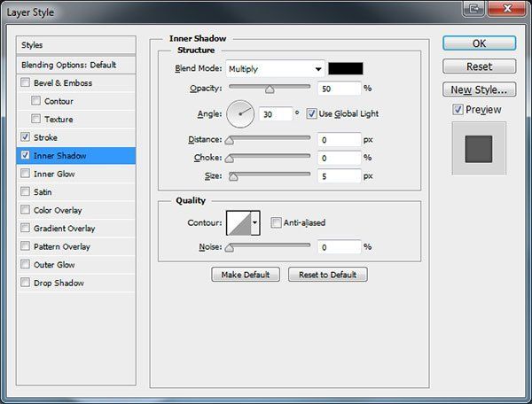The width and height of the screenshot is (532, 404).
Task: Close the Layer Style dialog
Action: pos(507,8)
